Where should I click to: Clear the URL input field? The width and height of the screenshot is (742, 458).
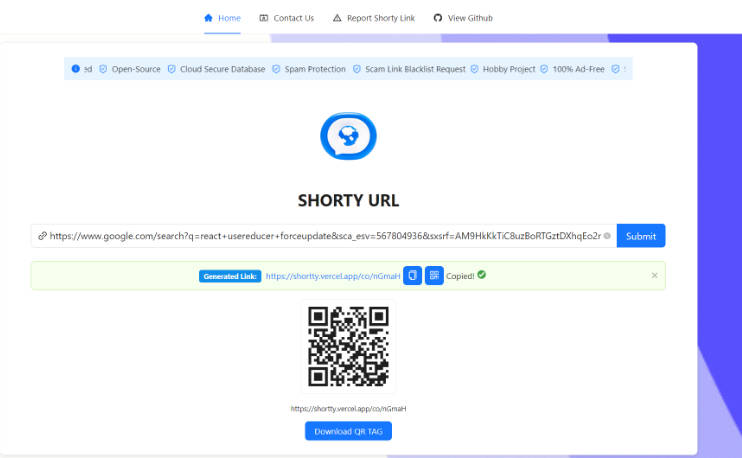pos(607,236)
